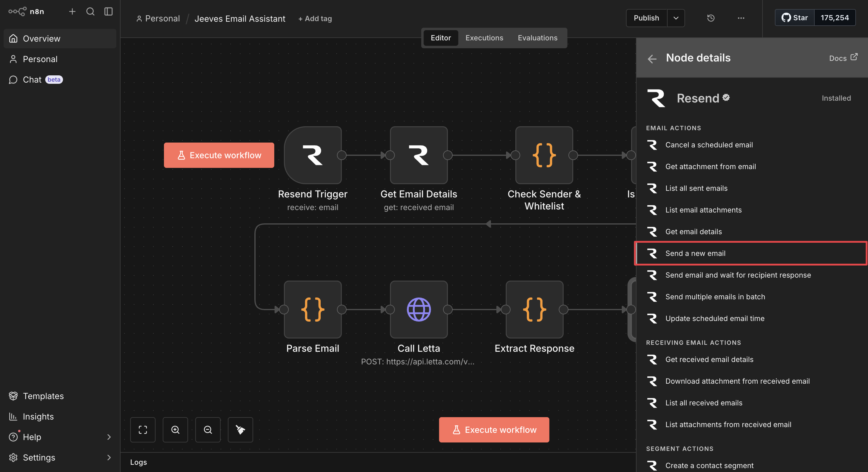Zoom in on the canvas
Screen dimensions: 868x472
coord(175,430)
